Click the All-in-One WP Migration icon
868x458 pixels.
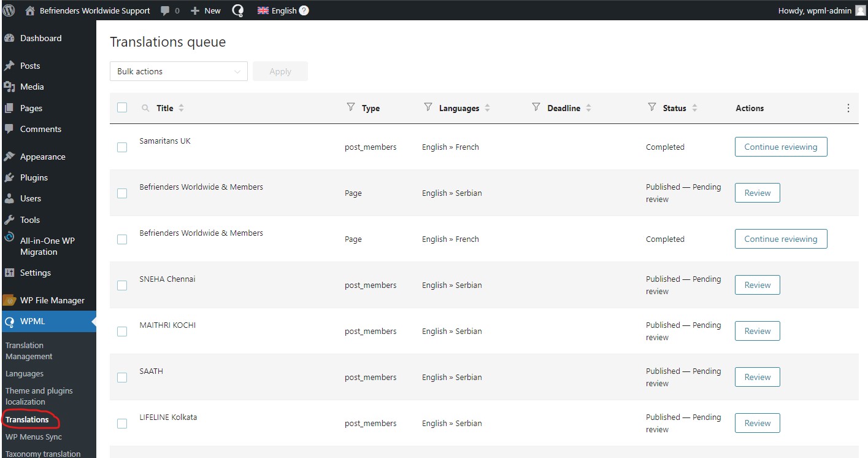point(9,237)
